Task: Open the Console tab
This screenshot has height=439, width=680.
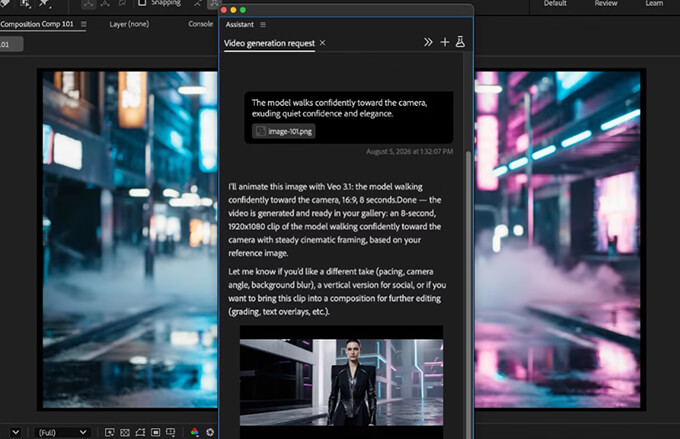Action: (x=200, y=24)
